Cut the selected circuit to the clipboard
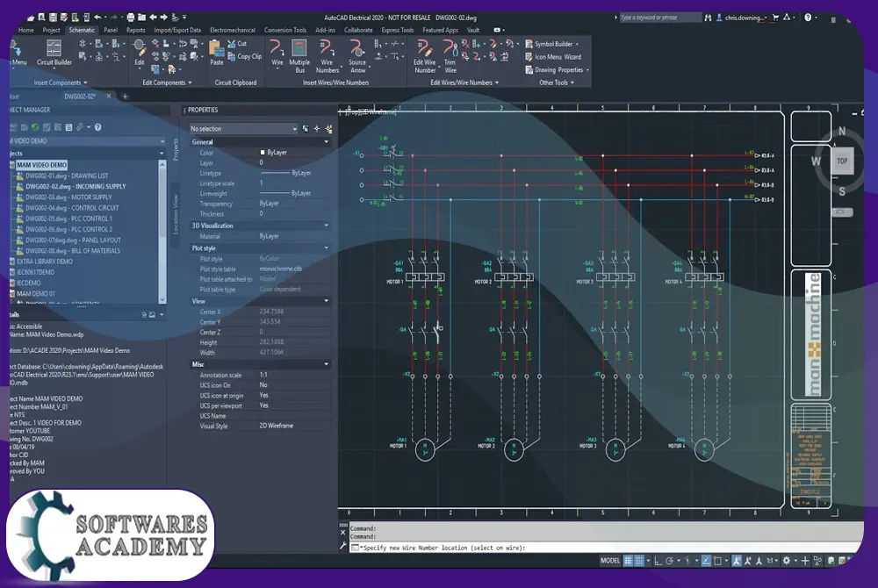 [x=237, y=44]
